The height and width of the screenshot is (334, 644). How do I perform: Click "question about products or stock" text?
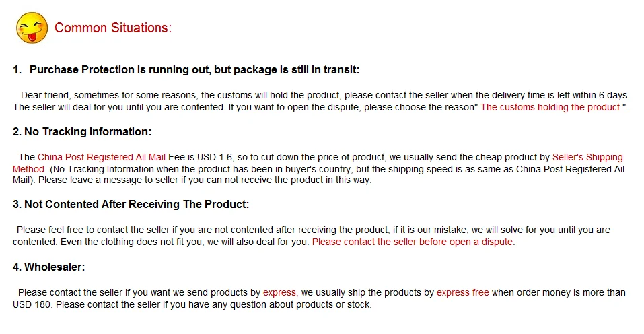click(x=300, y=304)
